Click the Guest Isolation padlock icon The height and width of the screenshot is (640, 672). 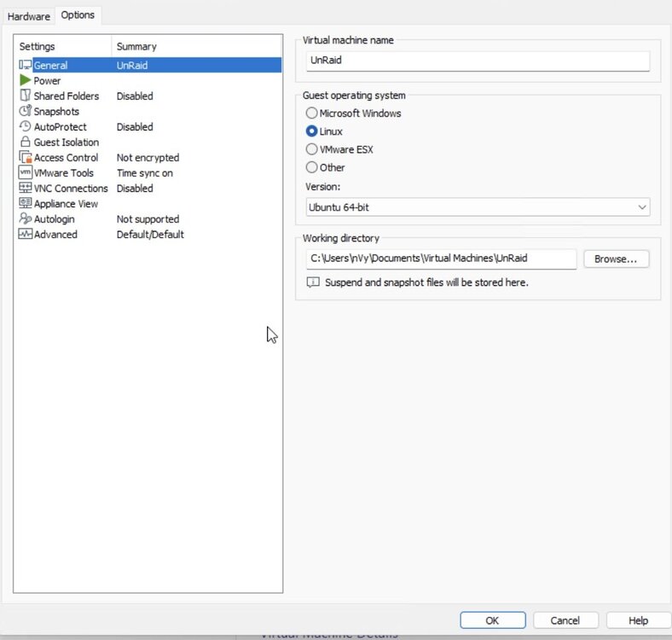[26, 142]
